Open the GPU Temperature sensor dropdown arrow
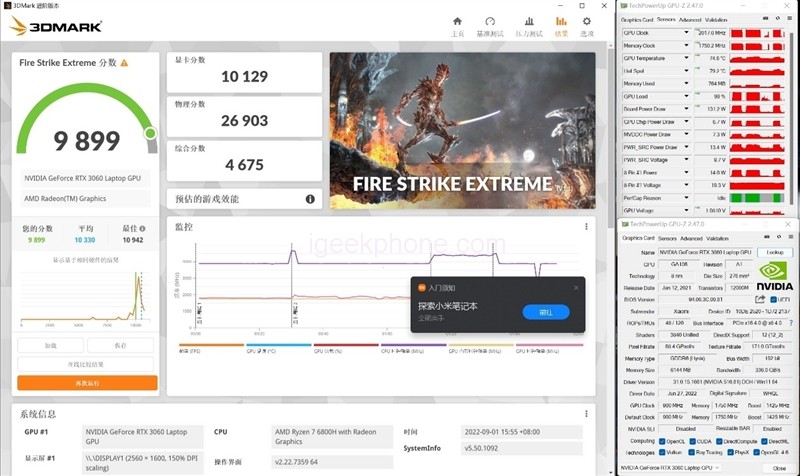Screen dimensions: 800x476 (x=687, y=58)
